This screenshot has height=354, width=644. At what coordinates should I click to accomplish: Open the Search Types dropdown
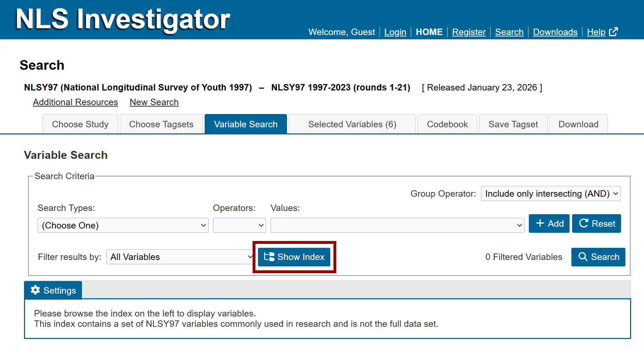[x=123, y=225]
